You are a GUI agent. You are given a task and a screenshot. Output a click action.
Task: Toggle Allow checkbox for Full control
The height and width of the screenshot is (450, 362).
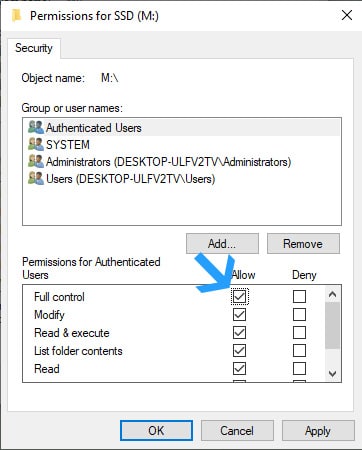pos(240,296)
